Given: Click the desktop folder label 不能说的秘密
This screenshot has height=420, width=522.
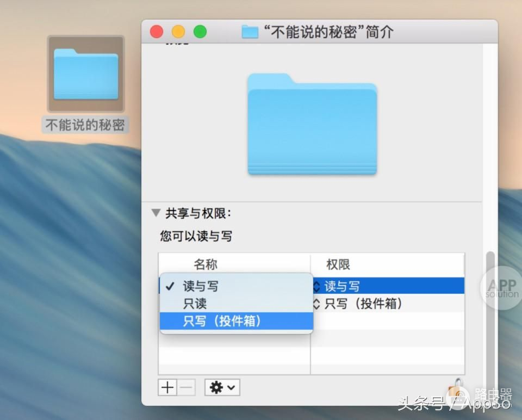Looking at the screenshot, I should point(85,125).
